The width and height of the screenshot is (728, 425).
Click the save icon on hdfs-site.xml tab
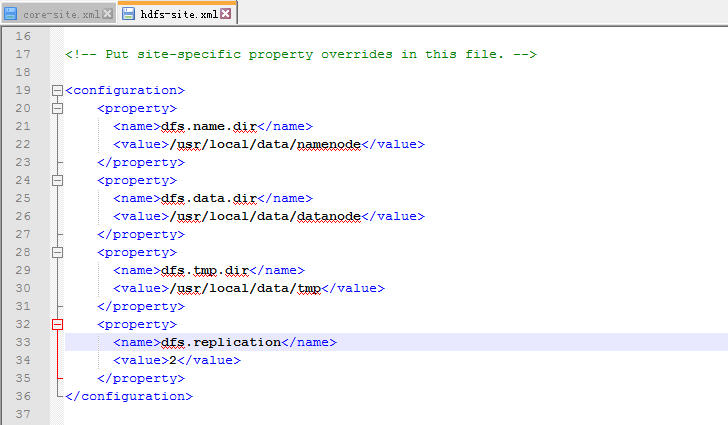[x=128, y=14]
